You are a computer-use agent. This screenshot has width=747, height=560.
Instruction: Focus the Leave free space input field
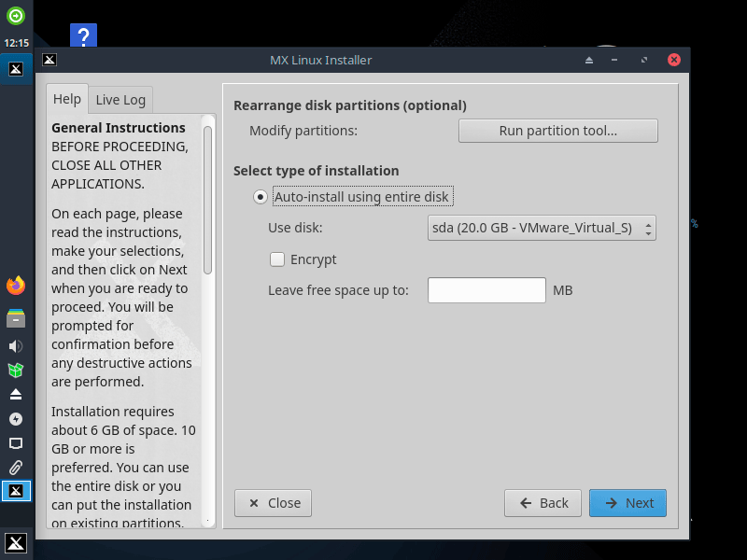pyautogui.click(x=486, y=290)
